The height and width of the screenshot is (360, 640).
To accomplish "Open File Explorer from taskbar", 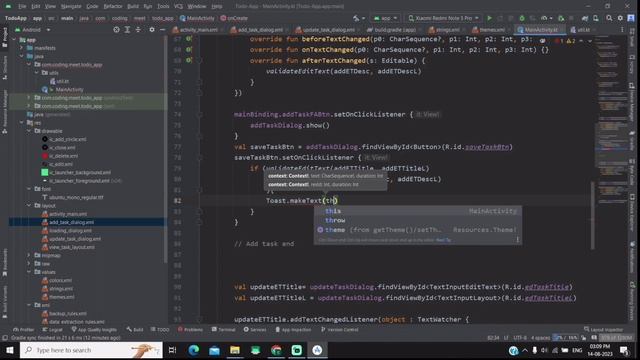I will tap(235, 350).
